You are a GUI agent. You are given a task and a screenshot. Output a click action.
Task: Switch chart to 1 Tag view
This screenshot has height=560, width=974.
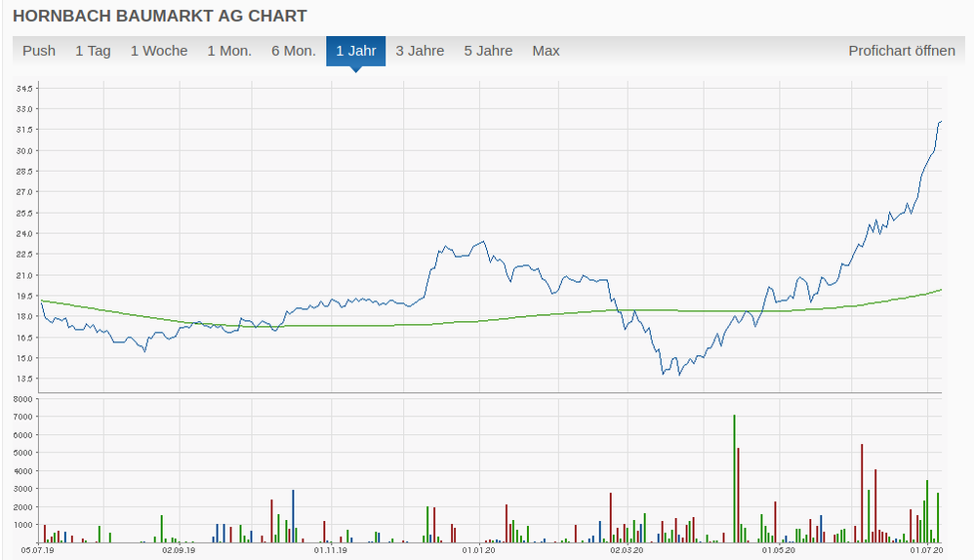pyautogui.click(x=93, y=51)
